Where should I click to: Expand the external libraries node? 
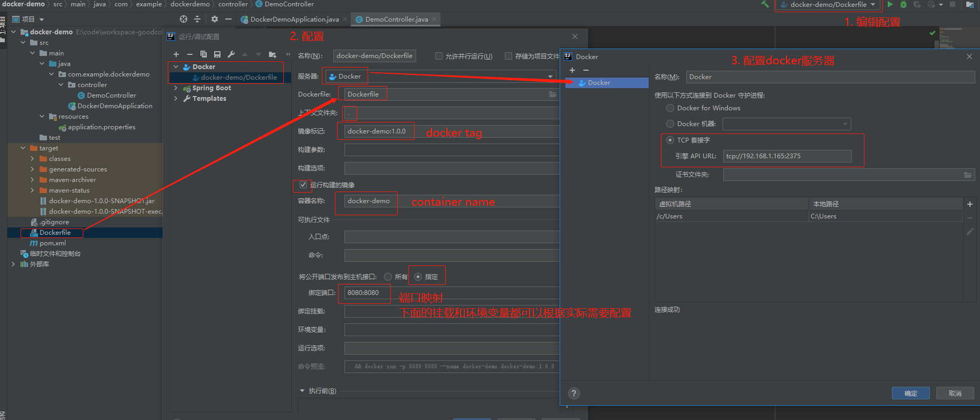pyautogui.click(x=13, y=264)
